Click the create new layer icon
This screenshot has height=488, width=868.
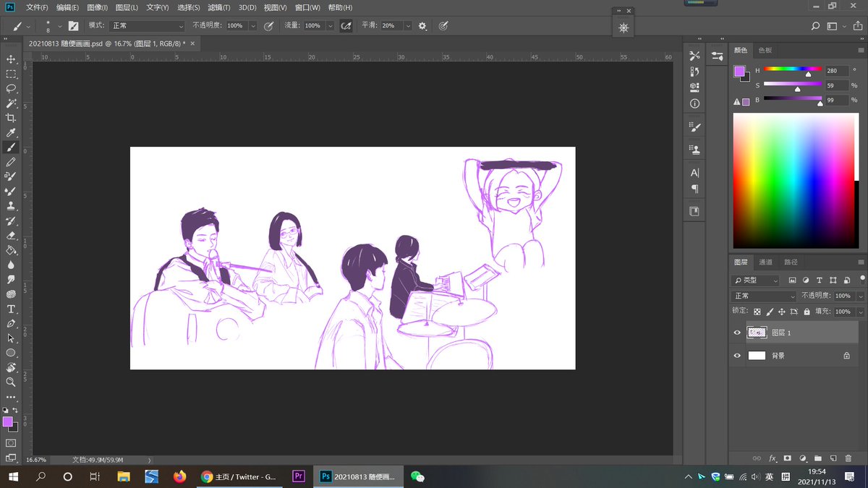click(833, 458)
